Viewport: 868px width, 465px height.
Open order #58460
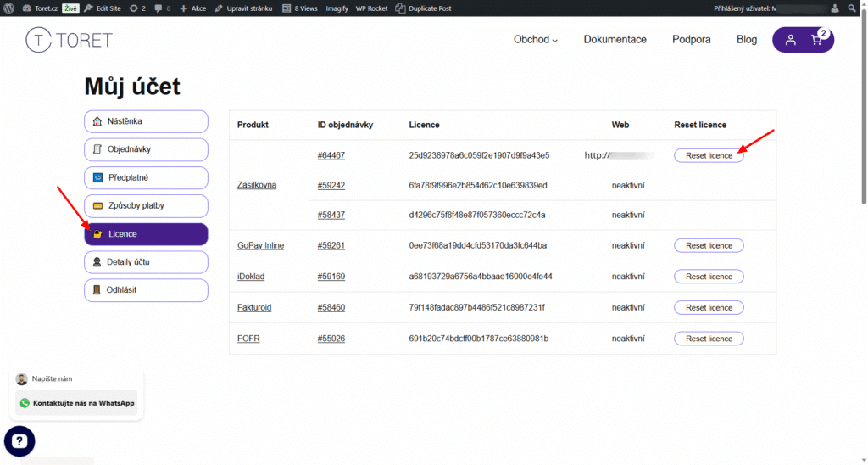(x=331, y=308)
